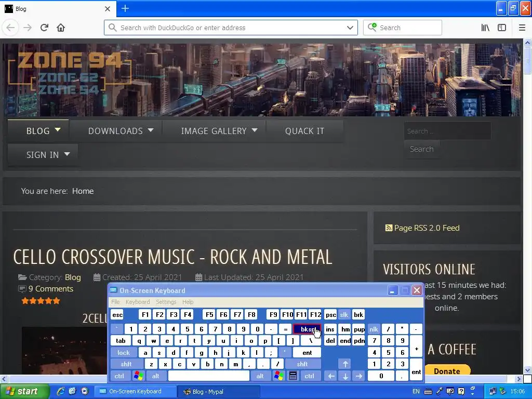Toggle the right ctrl key
Image resolution: width=532 pixels, height=399 pixels.
310,376
